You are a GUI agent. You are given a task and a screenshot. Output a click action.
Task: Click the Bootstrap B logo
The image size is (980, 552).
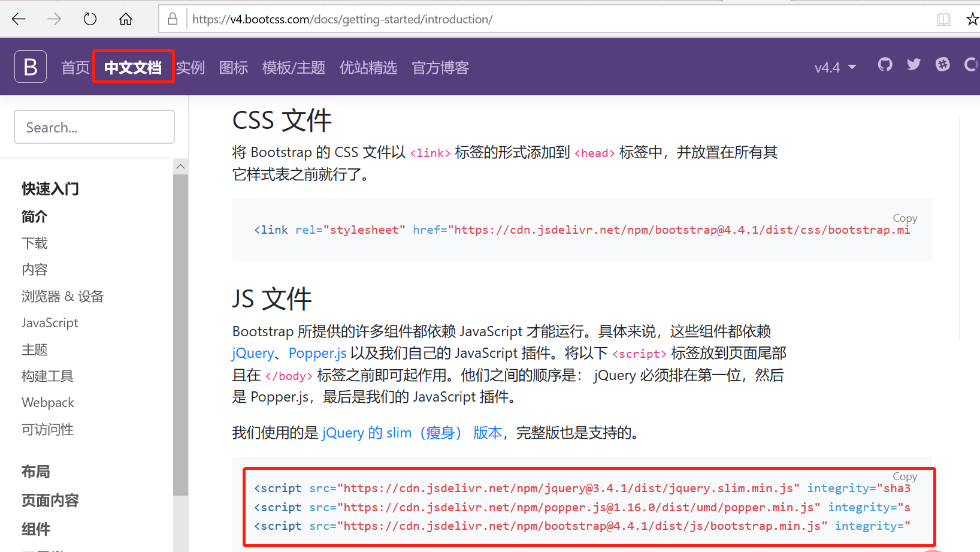tap(31, 67)
